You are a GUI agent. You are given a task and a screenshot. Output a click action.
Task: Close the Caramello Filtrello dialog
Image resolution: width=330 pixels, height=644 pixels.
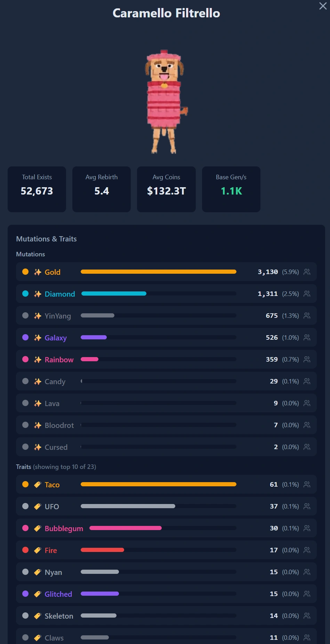coord(323,6)
